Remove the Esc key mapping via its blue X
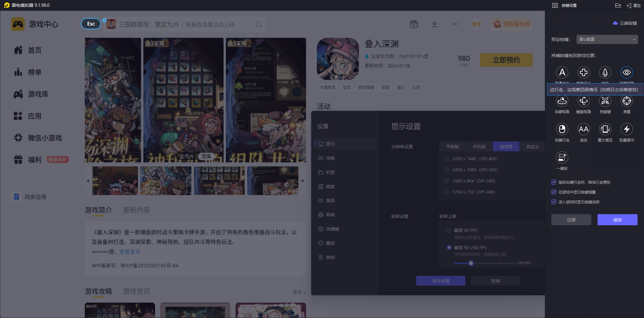This screenshot has height=318, width=644. (x=105, y=20)
